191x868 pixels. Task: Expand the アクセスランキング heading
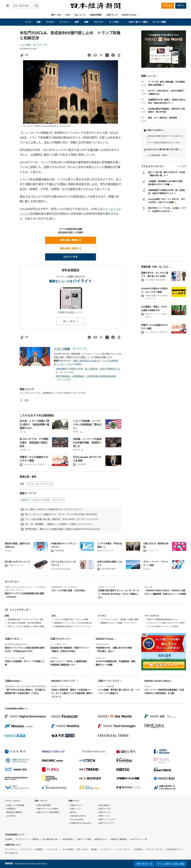click(x=153, y=166)
